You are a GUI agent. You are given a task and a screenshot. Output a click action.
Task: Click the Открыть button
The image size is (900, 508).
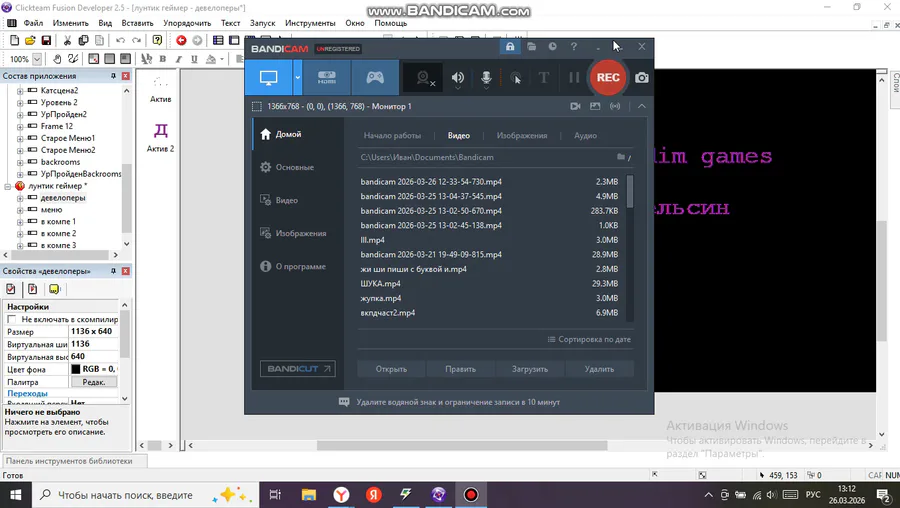click(x=391, y=369)
